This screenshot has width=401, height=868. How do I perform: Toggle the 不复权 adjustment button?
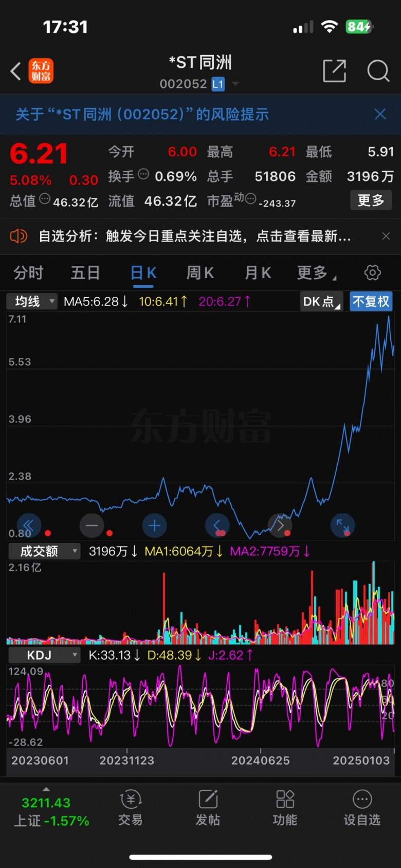[371, 301]
